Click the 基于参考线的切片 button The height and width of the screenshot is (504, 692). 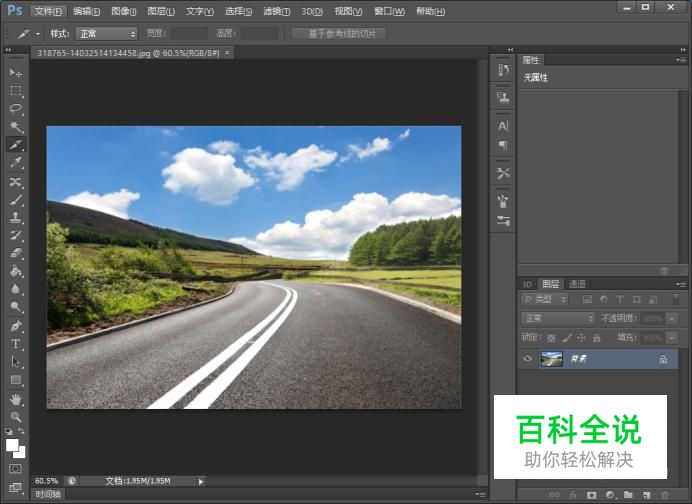339,34
